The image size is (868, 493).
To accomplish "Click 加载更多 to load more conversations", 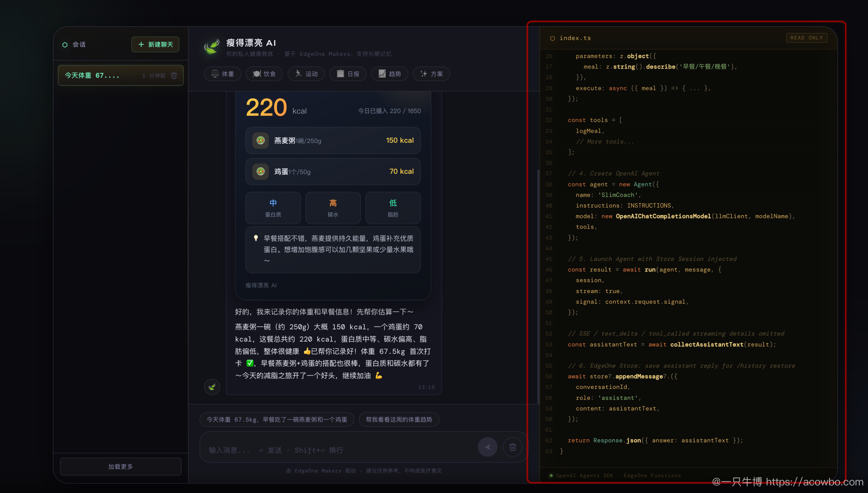I will click(x=121, y=467).
